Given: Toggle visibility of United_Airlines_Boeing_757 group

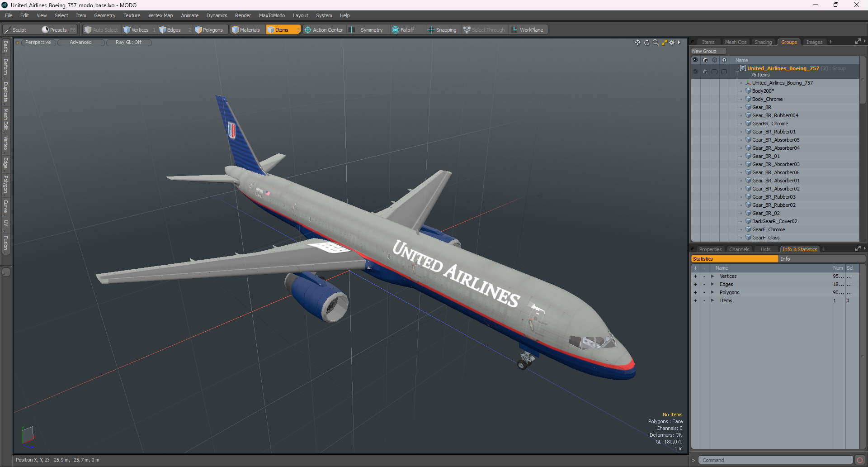Looking at the screenshot, I should tap(695, 71).
